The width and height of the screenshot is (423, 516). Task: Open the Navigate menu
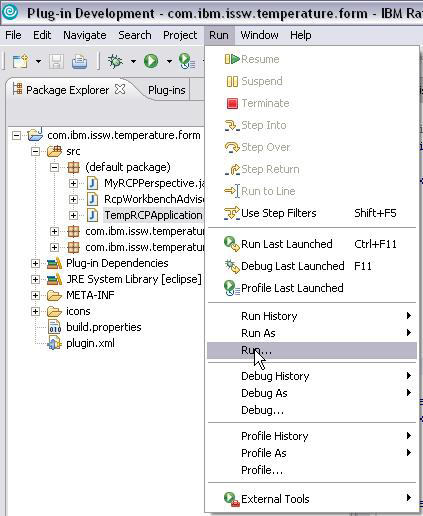coord(85,35)
